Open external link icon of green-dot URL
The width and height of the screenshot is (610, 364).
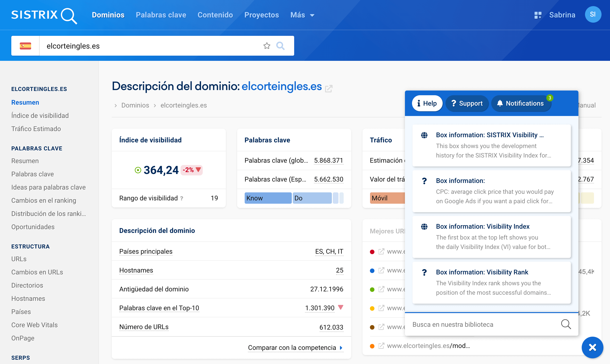click(x=381, y=289)
